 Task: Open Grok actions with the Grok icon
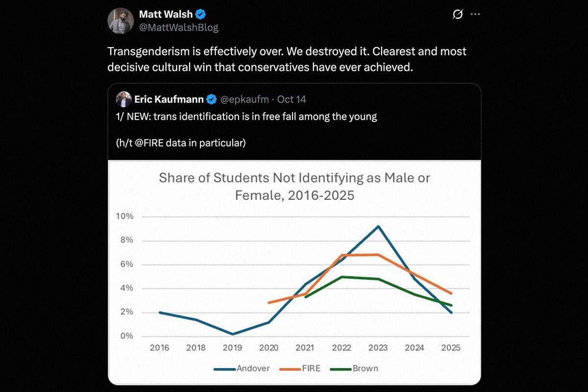[457, 14]
